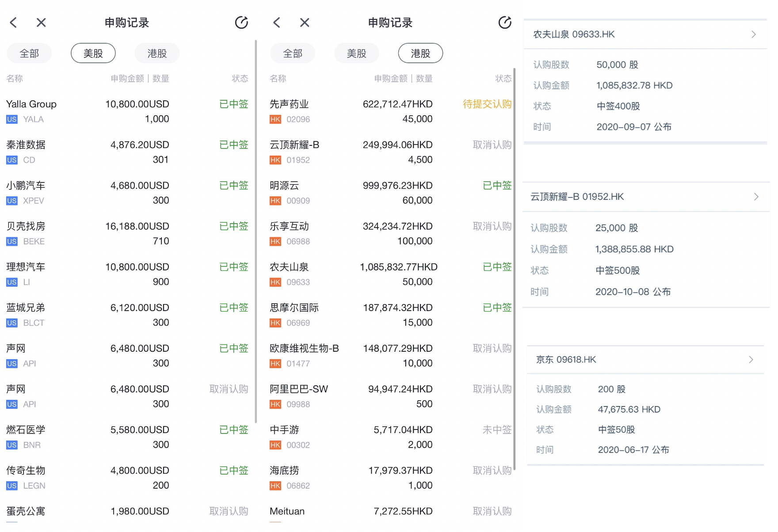Click the 94,947.24HKD amount for 阿里巴巴-SW

pyautogui.click(x=400, y=389)
